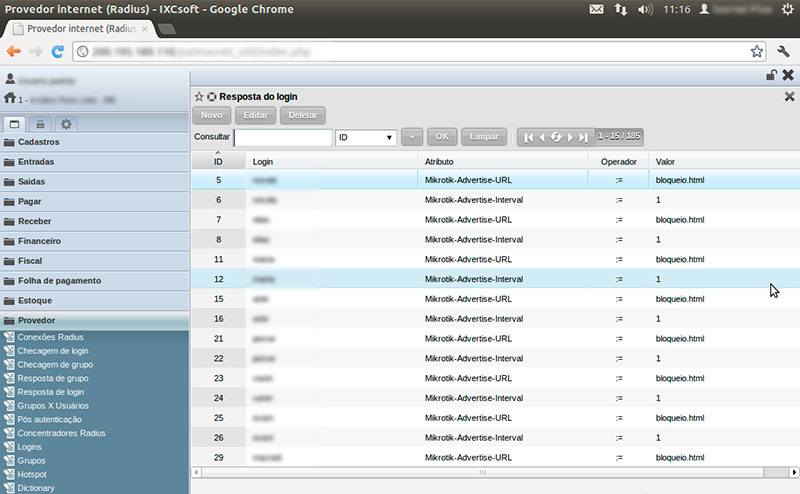Click the OK search button
Screen dimensions: 800x494
point(442,137)
